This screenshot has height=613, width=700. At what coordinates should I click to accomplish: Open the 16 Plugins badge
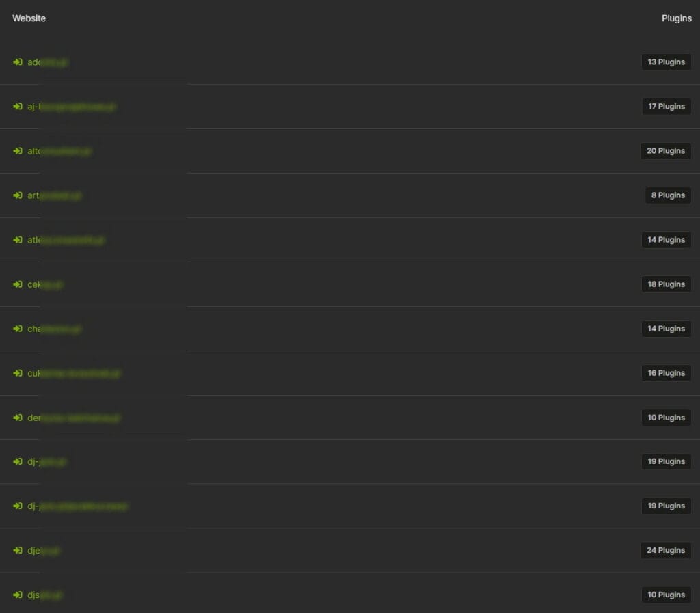pos(666,373)
